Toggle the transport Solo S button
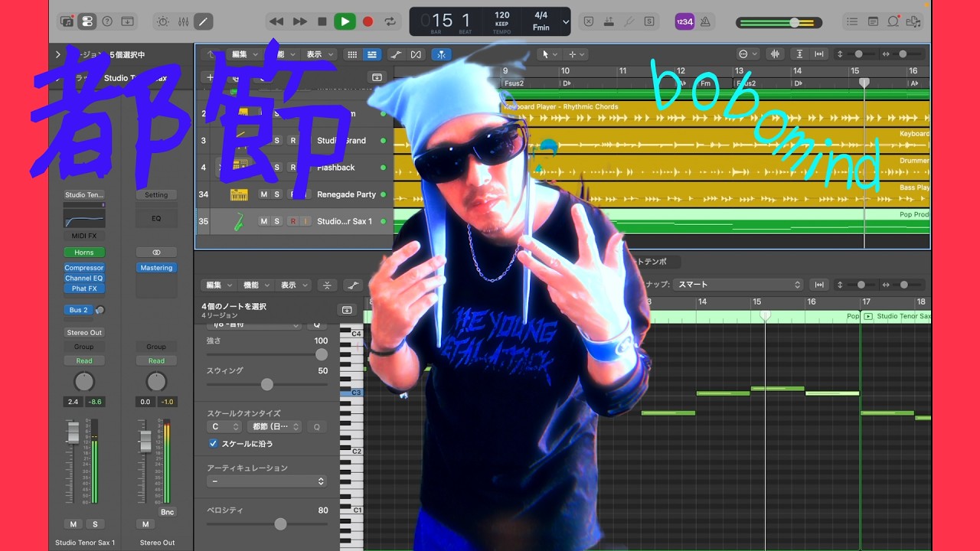980x551 pixels. pyautogui.click(x=649, y=21)
